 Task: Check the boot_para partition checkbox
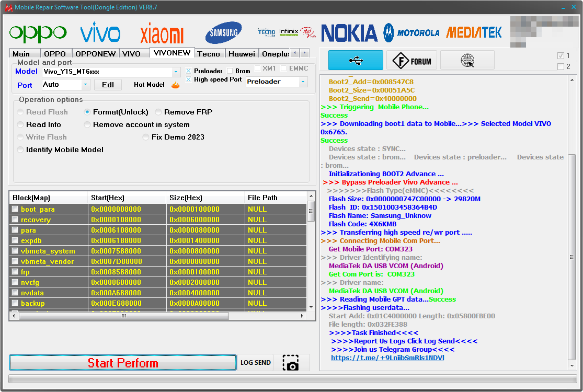(x=15, y=209)
